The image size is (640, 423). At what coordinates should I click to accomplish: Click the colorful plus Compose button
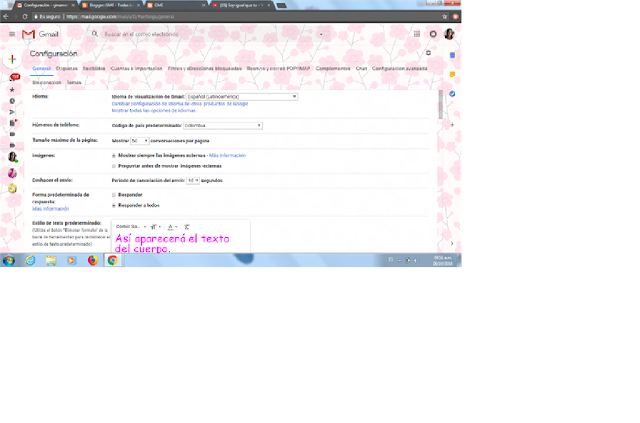[12, 59]
